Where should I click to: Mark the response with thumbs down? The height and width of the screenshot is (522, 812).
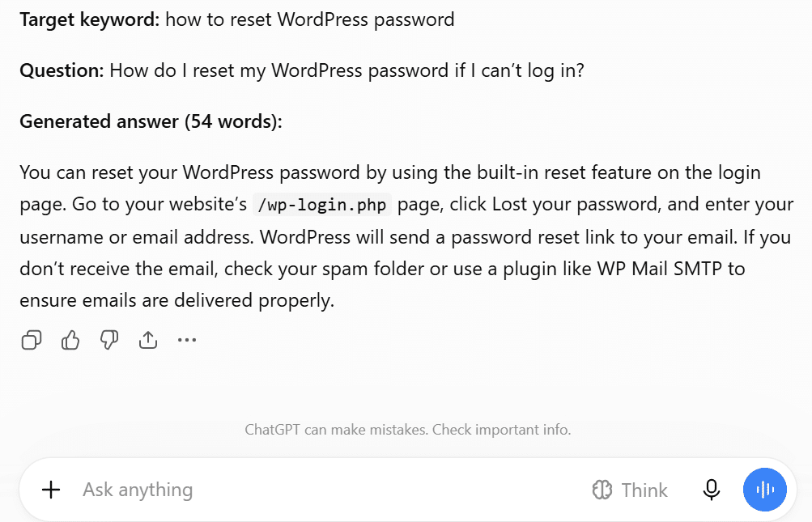pos(109,340)
